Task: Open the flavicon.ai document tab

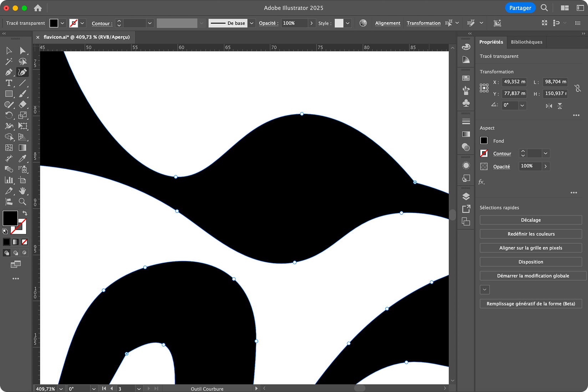Action: (x=86, y=37)
